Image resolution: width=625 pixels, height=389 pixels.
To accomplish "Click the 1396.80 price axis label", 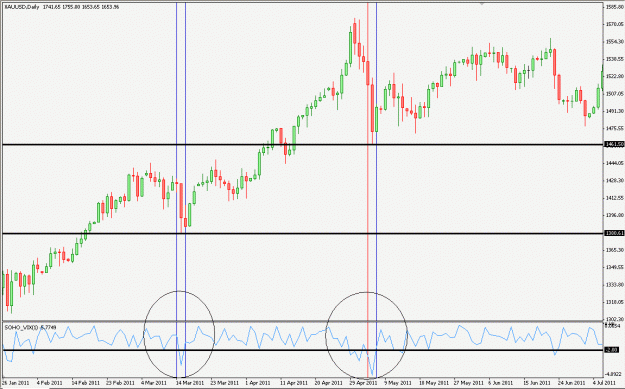I will click(x=615, y=215).
